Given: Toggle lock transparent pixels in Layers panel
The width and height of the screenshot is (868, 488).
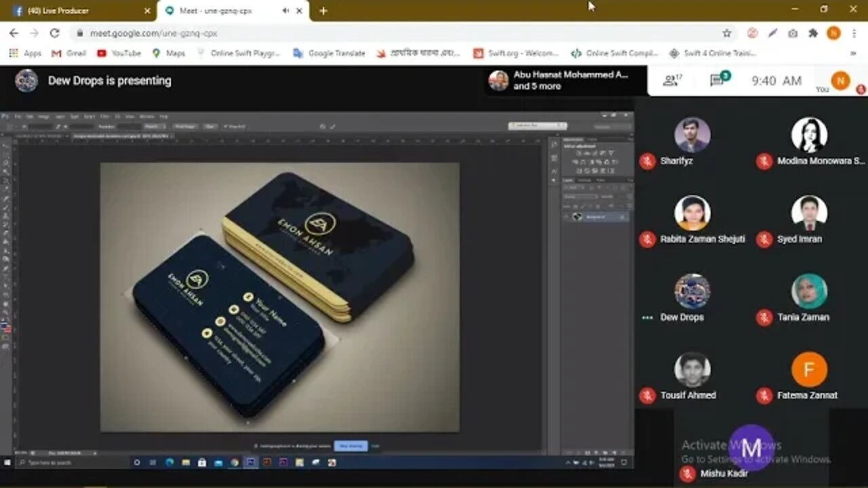Looking at the screenshot, I should tap(576, 206).
